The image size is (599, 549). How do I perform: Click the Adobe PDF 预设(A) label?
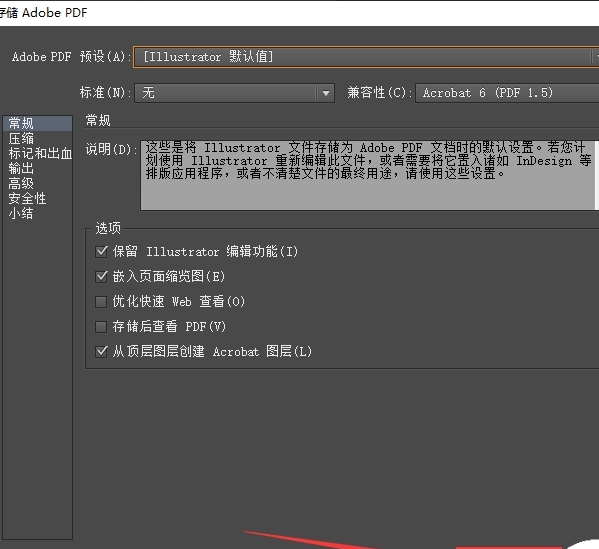(x=71, y=57)
